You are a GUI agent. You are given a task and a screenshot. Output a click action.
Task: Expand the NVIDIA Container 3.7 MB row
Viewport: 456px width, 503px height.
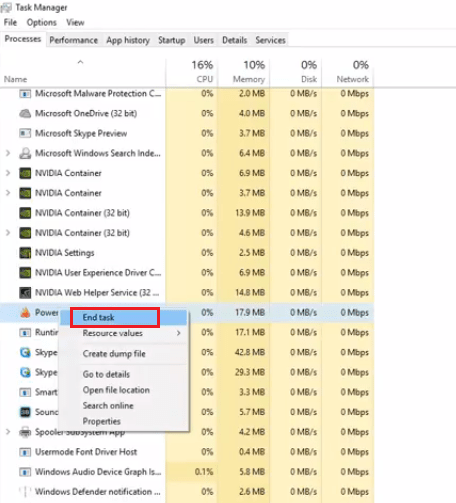[x=8, y=193]
